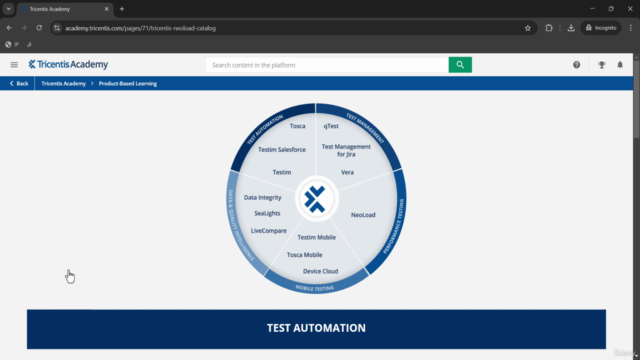Open the help question mark icon
This screenshot has width=640, height=360.
[x=576, y=65]
